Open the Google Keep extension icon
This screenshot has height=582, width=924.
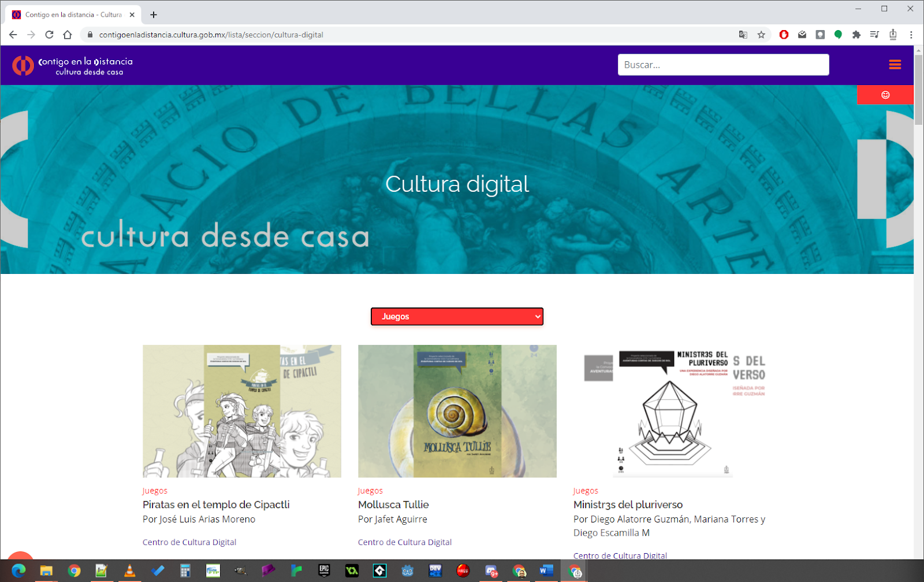coord(820,35)
